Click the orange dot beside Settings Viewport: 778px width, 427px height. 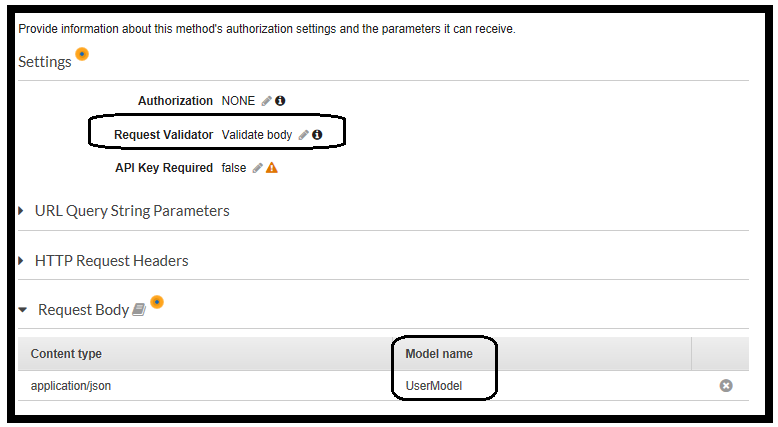pyautogui.click(x=82, y=54)
